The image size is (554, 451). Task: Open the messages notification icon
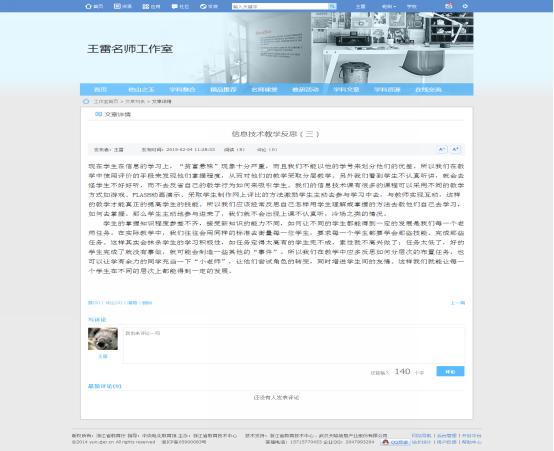tap(449, 6)
